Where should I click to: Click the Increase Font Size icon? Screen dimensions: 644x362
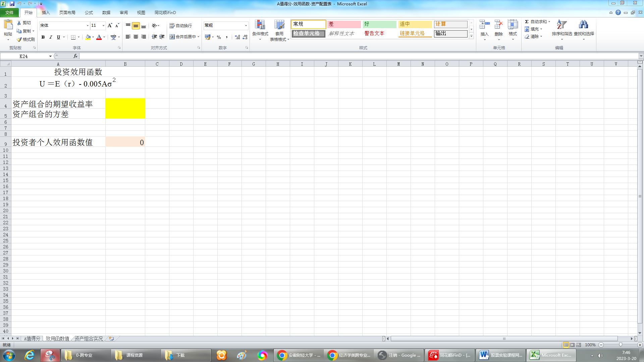(x=110, y=25)
